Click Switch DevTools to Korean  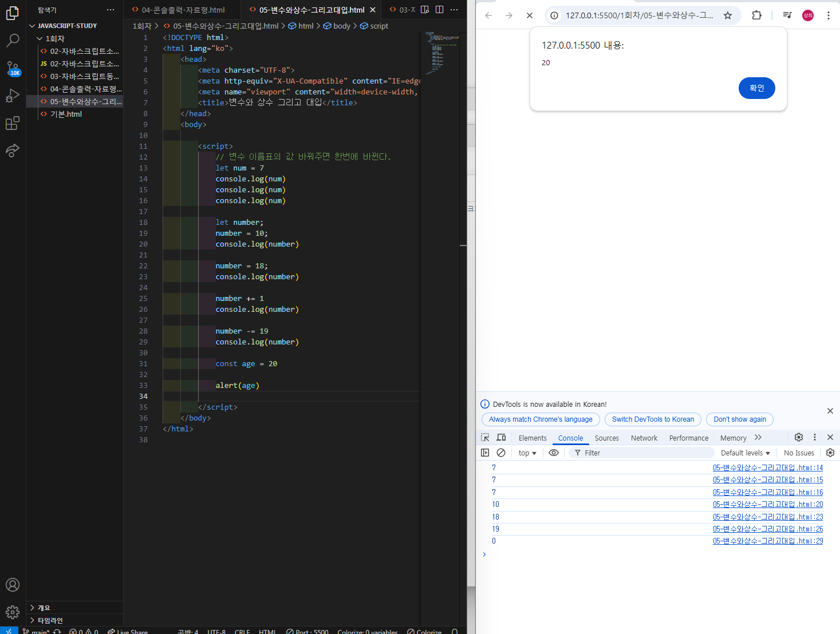[x=653, y=419]
